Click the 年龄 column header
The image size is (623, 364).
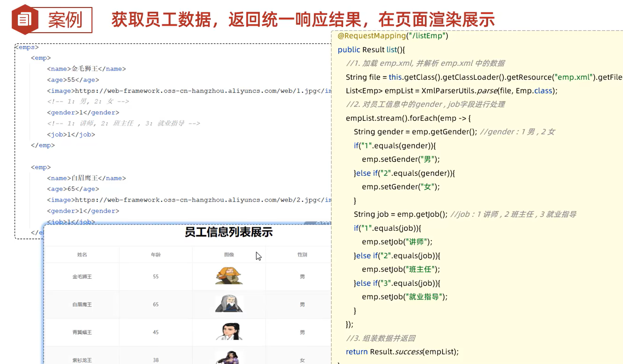(x=155, y=254)
